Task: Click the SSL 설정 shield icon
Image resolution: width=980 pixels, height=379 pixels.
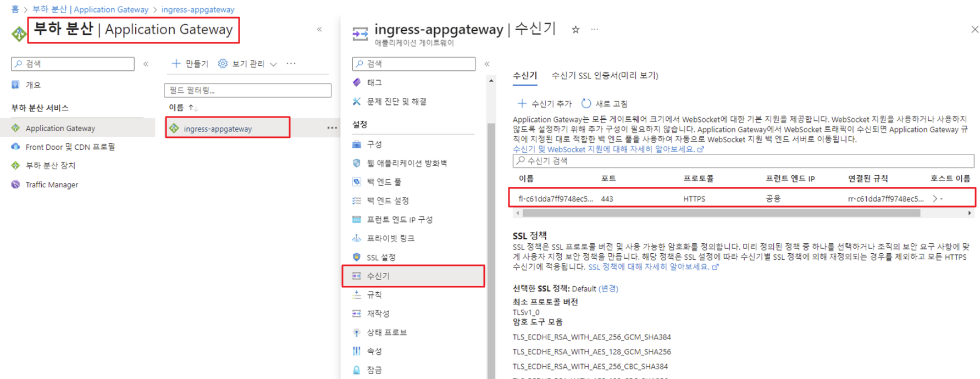Action: [357, 257]
